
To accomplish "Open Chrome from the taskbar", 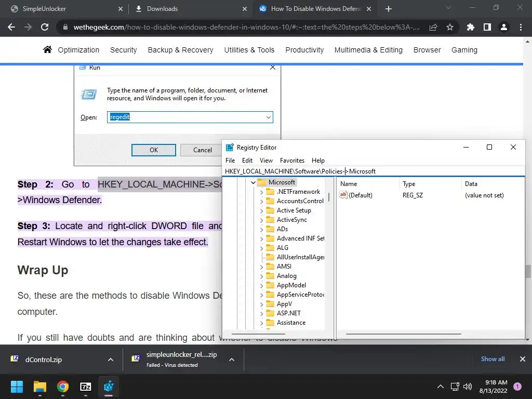I will (63, 387).
